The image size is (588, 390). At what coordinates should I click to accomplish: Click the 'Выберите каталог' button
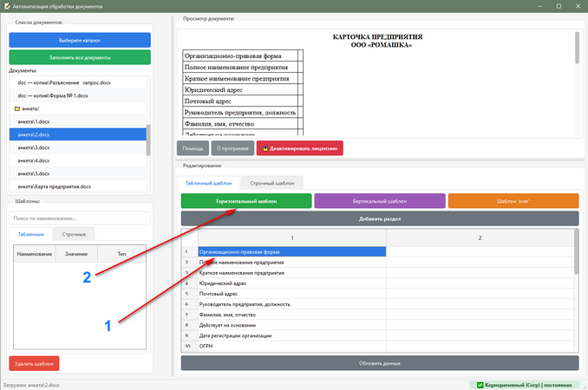click(x=80, y=40)
